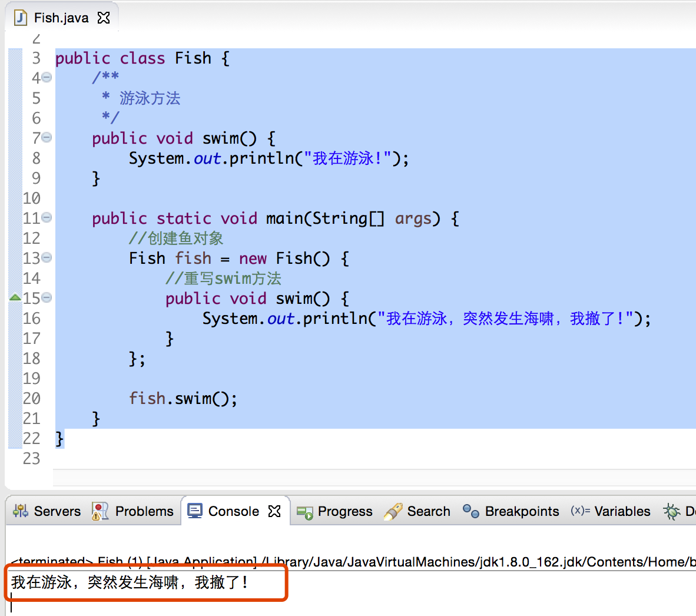Image resolution: width=696 pixels, height=616 pixels.
Task: Click the override marker arrow on line 15
Action: [x=15, y=297]
